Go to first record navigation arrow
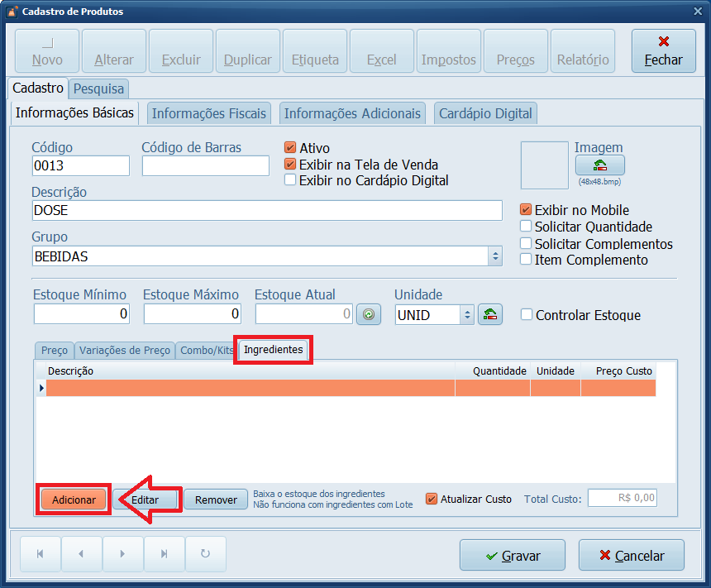The width and height of the screenshot is (711, 588). pyautogui.click(x=40, y=555)
